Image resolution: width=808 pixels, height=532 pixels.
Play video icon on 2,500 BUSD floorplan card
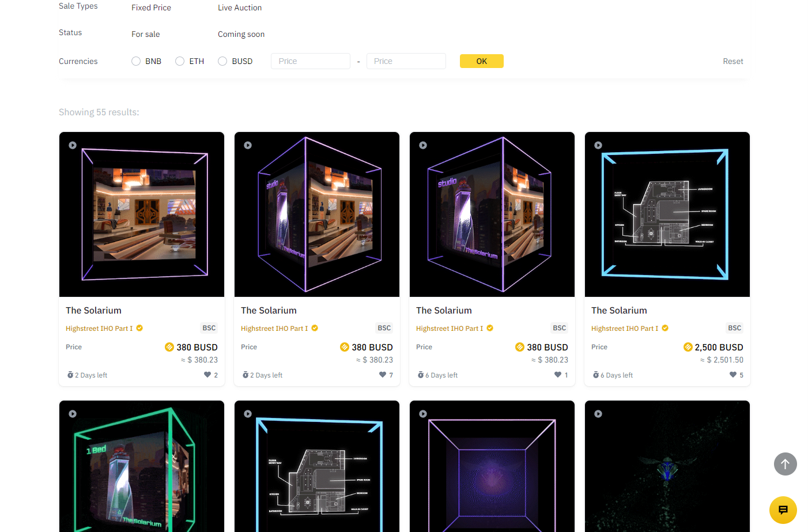coord(598,145)
